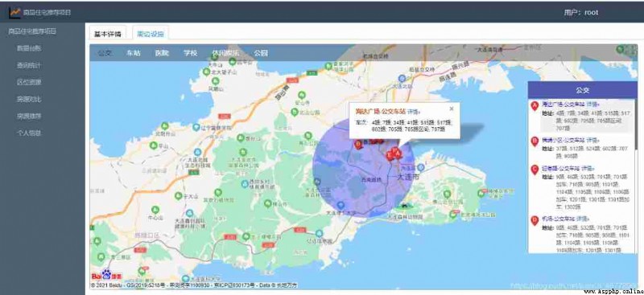This screenshot has height=295, width=644.
Task: Click the sidebar heading 商品住宅推荐项目
Action: tap(32, 31)
